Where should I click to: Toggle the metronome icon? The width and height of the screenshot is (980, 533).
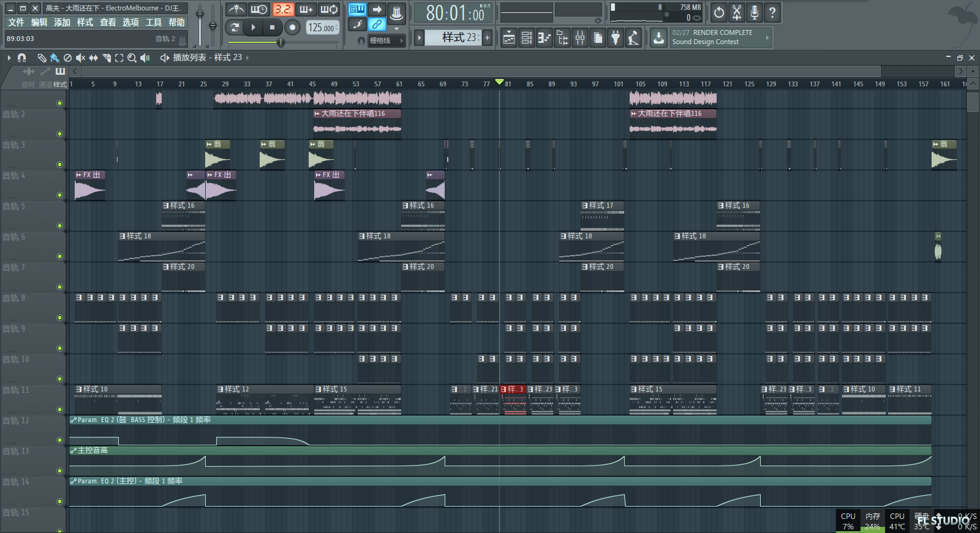click(x=236, y=10)
